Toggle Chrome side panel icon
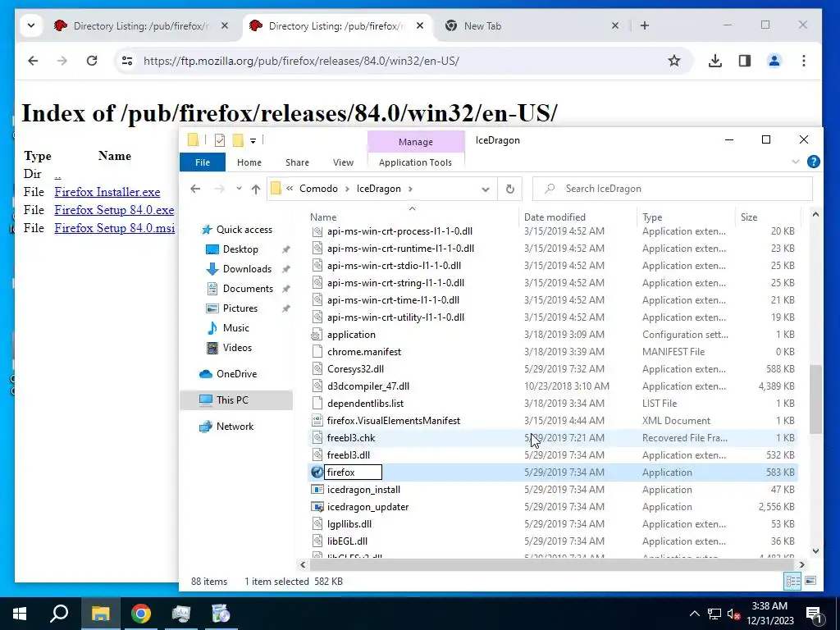840x630 pixels. click(745, 61)
